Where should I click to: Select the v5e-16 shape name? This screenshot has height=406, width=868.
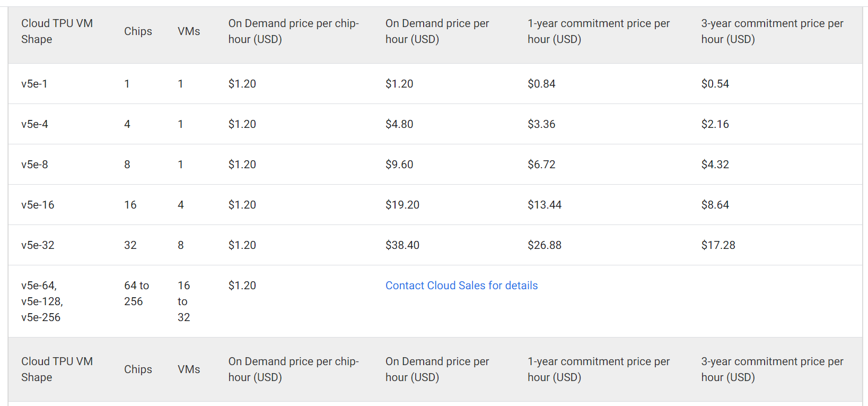click(38, 205)
